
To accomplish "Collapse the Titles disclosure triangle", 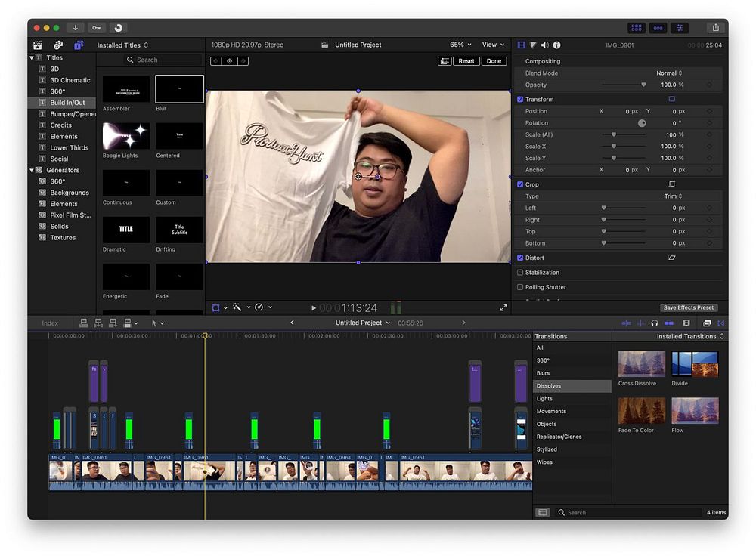I will [x=33, y=57].
